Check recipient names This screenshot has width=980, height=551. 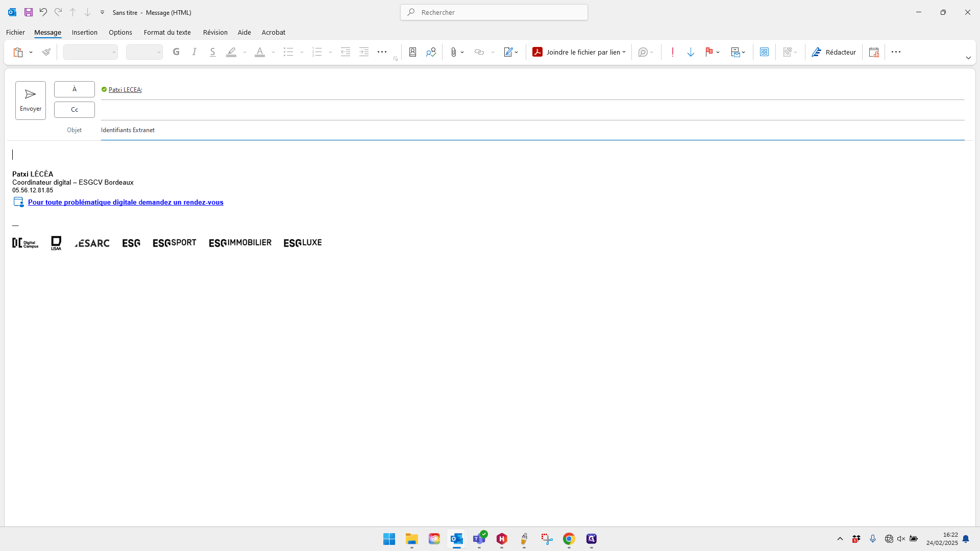431,52
